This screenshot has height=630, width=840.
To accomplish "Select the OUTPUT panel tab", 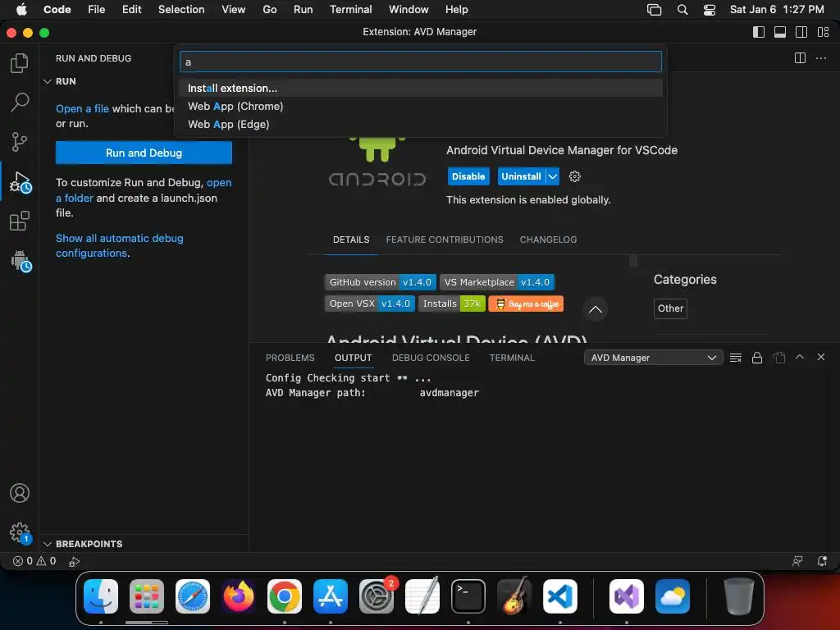I will click(x=353, y=358).
